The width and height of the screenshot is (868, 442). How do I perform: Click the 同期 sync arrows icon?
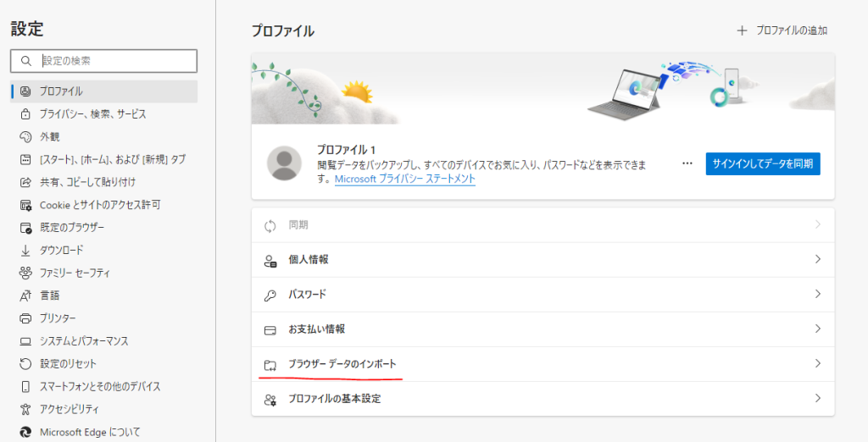click(270, 226)
